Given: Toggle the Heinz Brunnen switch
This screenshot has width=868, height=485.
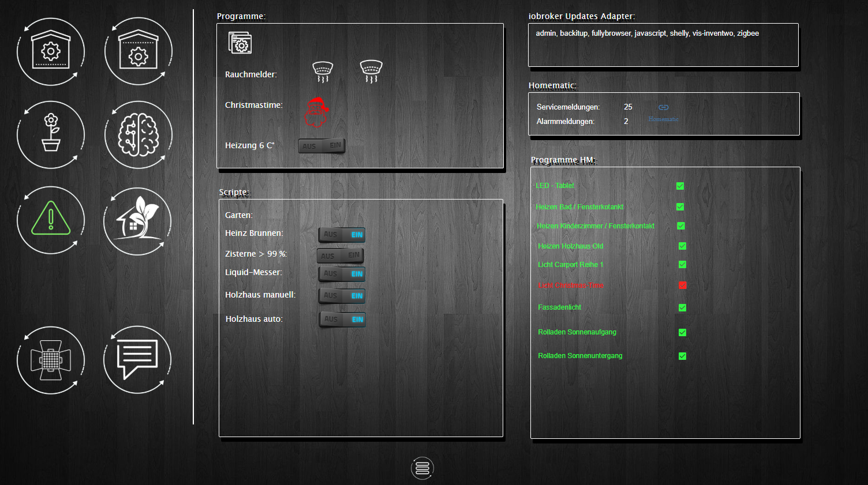Looking at the screenshot, I should coord(342,235).
